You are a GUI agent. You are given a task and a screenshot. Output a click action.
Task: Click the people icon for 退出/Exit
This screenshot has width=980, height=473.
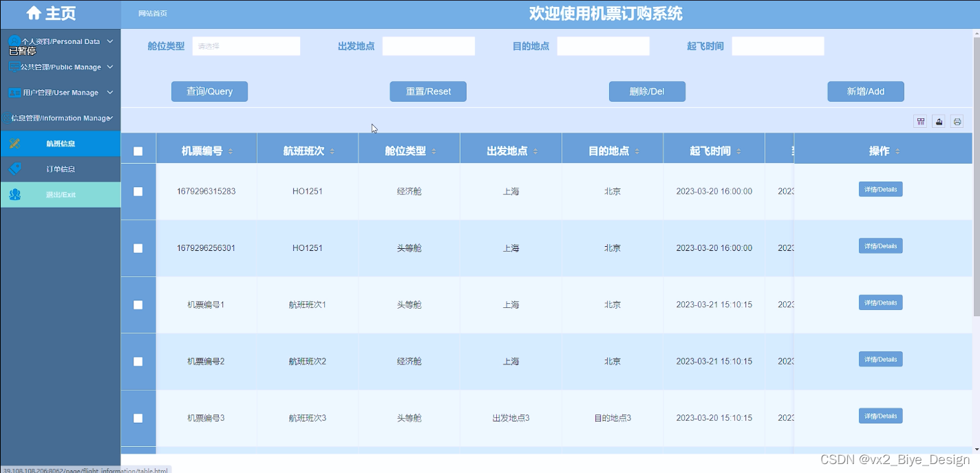pos(15,195)
